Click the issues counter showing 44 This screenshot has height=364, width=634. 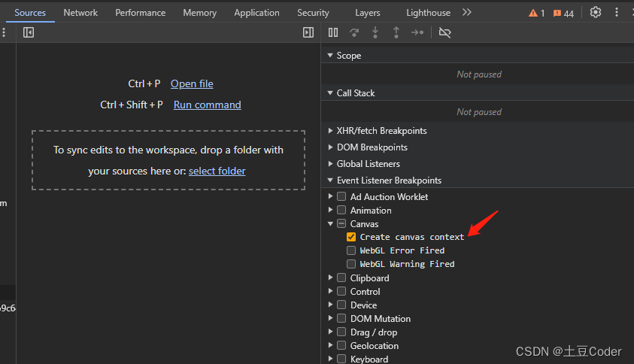click(x=563, y=14)
